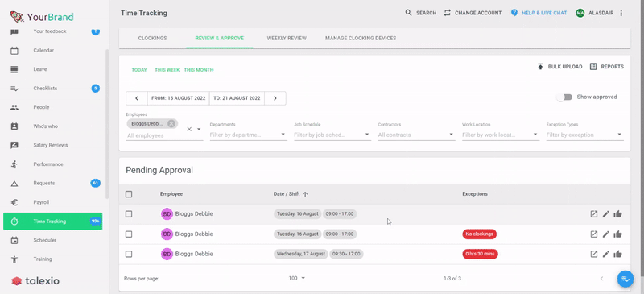The width and height of the screenshot is (644, 294).
Task: Click the Alasdair avatar icon
Action: tap(580, 13)
